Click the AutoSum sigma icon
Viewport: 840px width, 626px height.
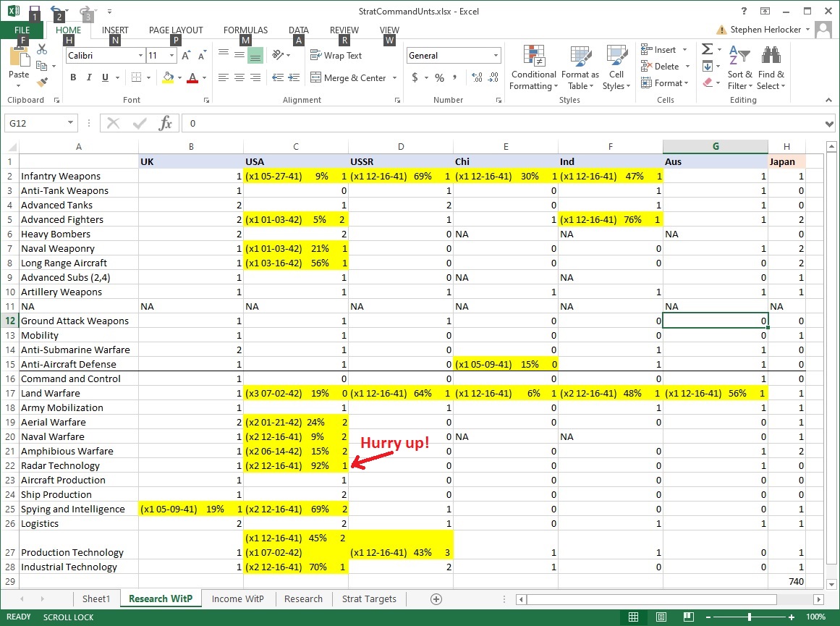point(707,49)
